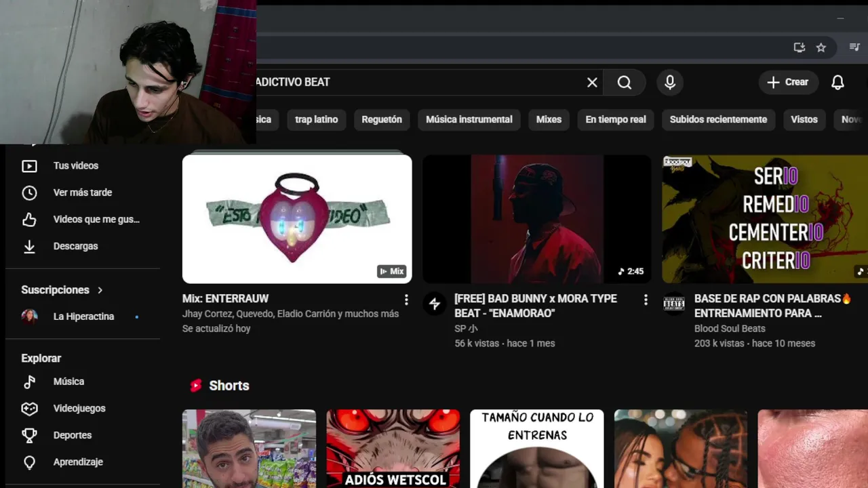Click '203 k vistas · hace 10 meses' text
Image resolution: width=868 pixels, height=488 pixels.
(755, 344)
